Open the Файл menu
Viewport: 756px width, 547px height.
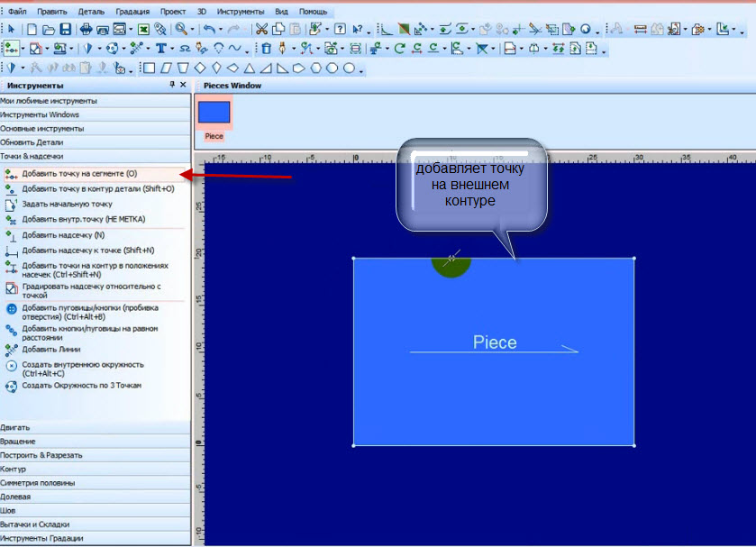pyautogui.click(x=17, y=11)
